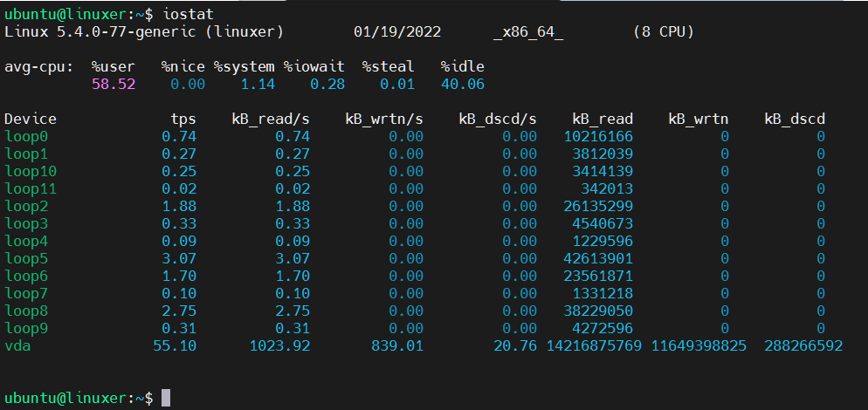
Task: Click loop11's kB_read value 342013
Action: pos(607,188)
